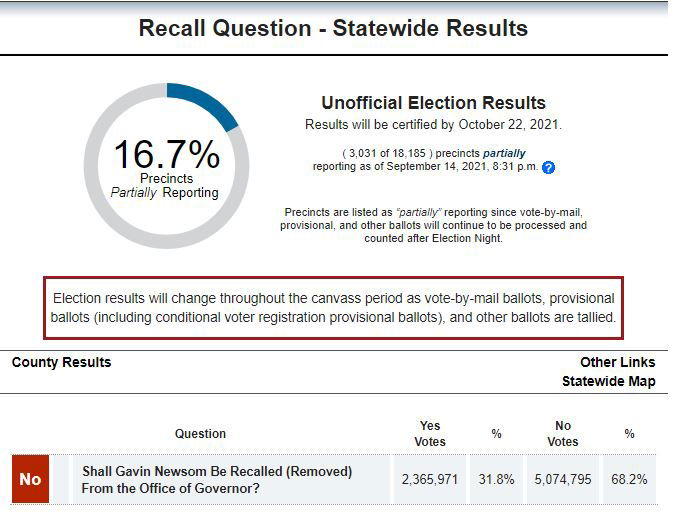The image size is (673, 520).
Task: Click the Other Links heading
Action: [617, 362]
